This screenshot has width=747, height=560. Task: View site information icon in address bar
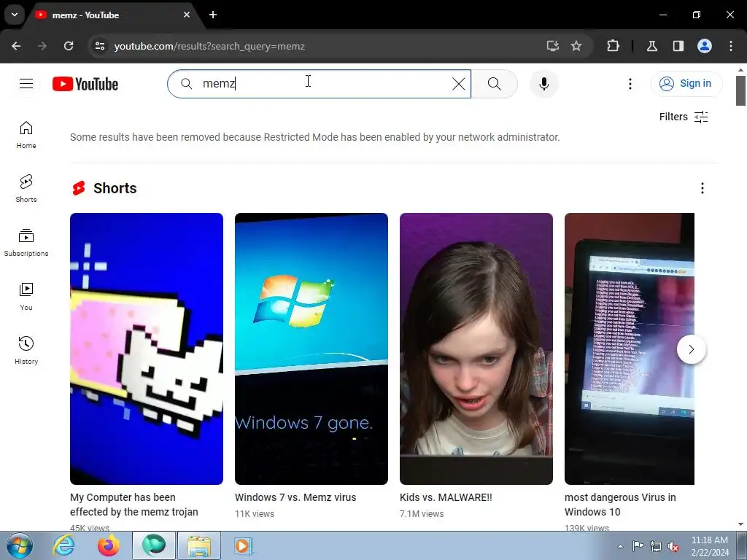pos(99,46)
